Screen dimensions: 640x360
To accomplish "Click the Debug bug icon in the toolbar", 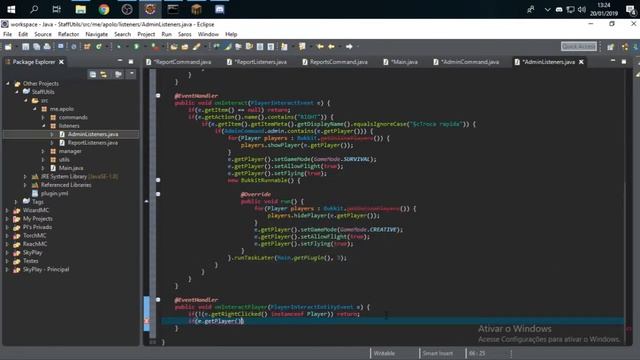I will tap(119, 47).
